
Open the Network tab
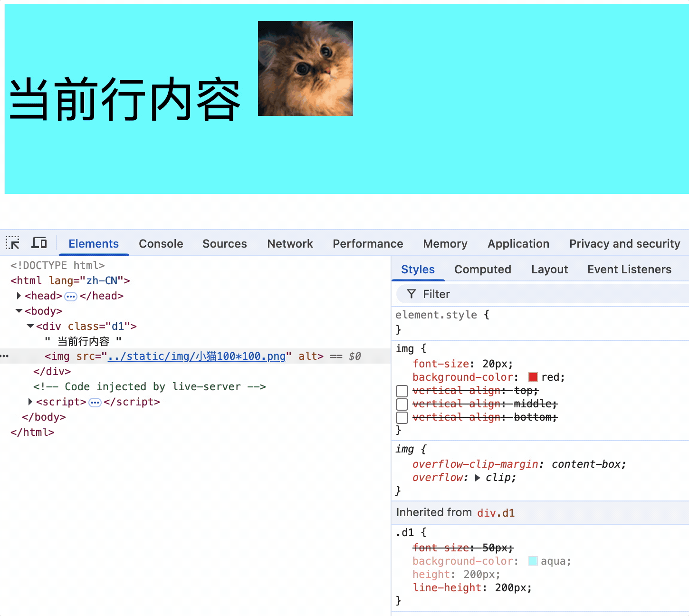[290, 244]
